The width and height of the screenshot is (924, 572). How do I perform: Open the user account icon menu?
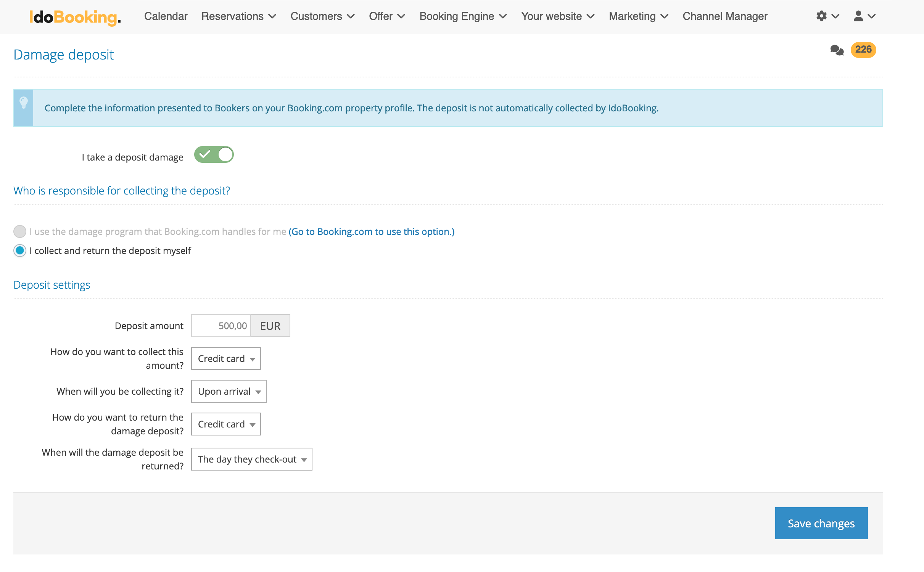[864, 16]
